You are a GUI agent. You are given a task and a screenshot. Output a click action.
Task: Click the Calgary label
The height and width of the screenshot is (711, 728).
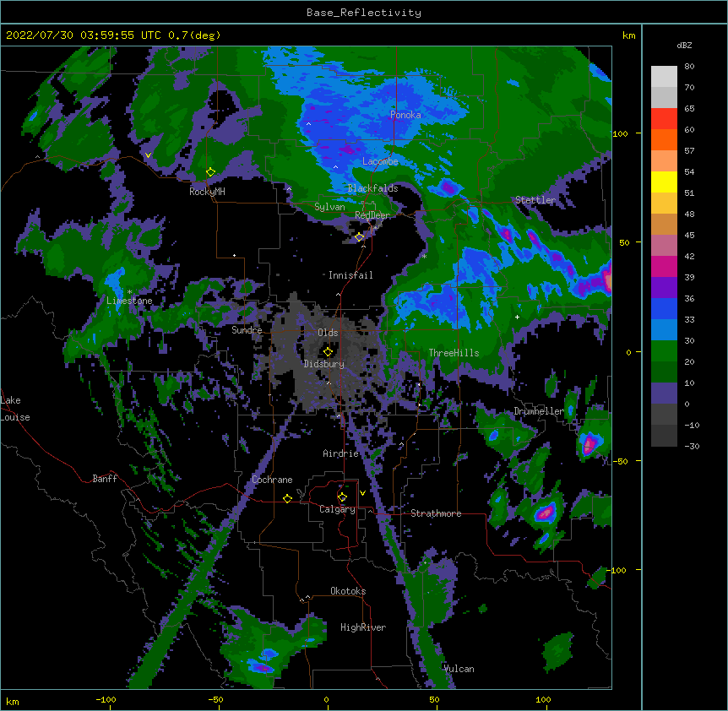(337, 509)
